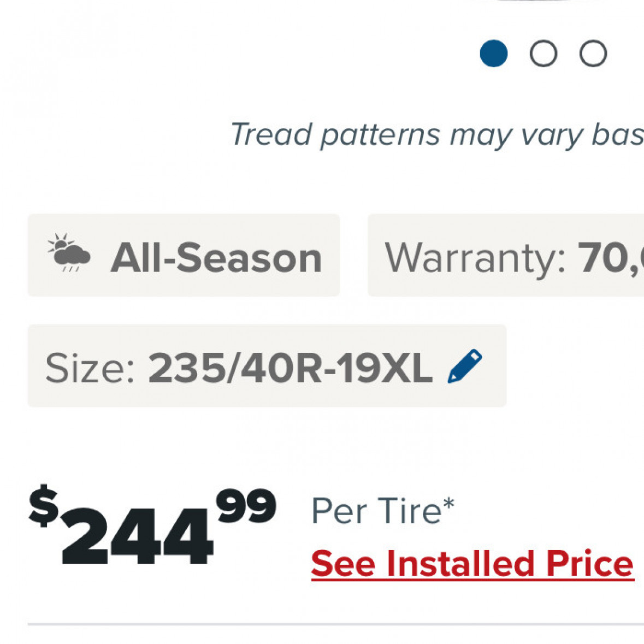Click the 235/40R-19XL size value
Screen dimensions: 644x644
click(290, 368)
